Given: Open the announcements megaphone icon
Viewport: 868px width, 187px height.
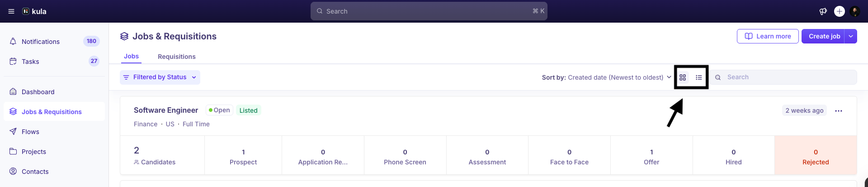Looking at the screenshot, I should 823,11.
